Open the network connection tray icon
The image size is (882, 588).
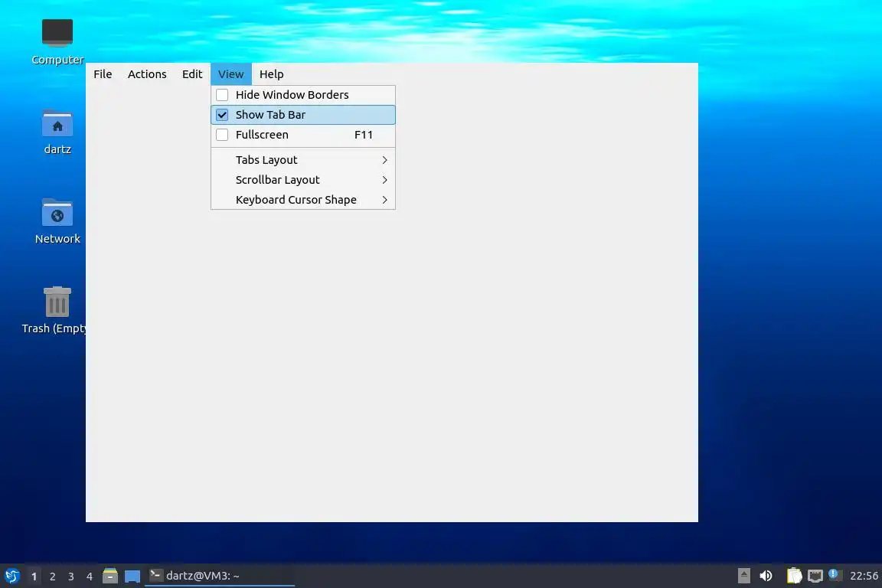pyautogui.click(x=815, y=576)
